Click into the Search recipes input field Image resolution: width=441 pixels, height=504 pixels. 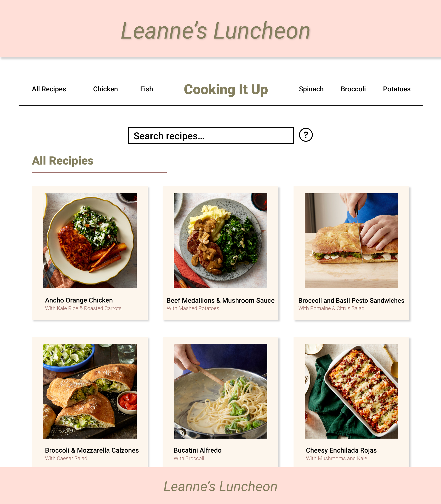[x=211, y=135]
